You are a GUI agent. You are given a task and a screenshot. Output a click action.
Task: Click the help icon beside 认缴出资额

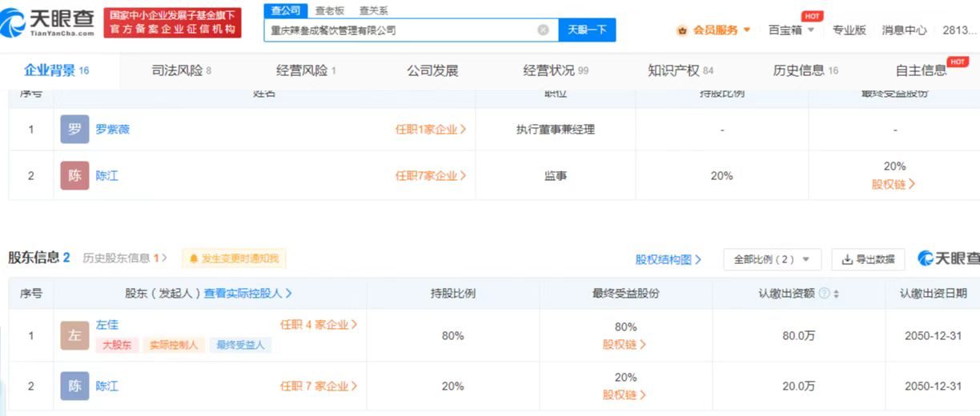[824, 294]
